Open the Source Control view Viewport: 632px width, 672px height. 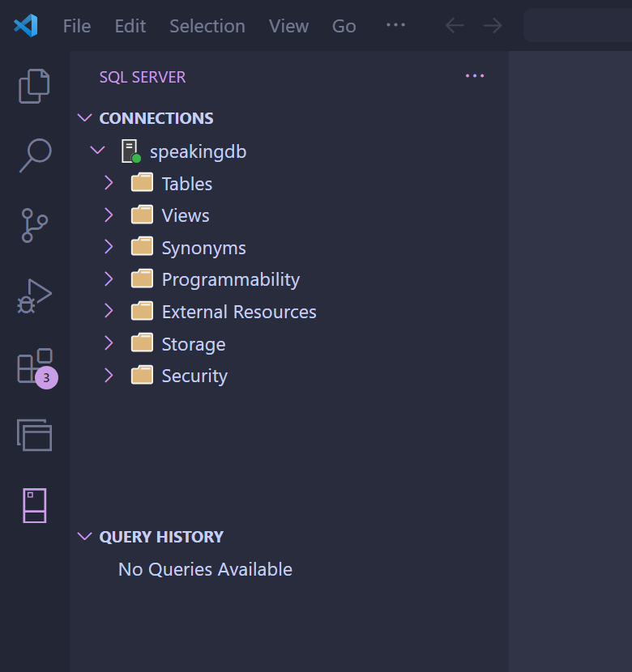(34, 226)
